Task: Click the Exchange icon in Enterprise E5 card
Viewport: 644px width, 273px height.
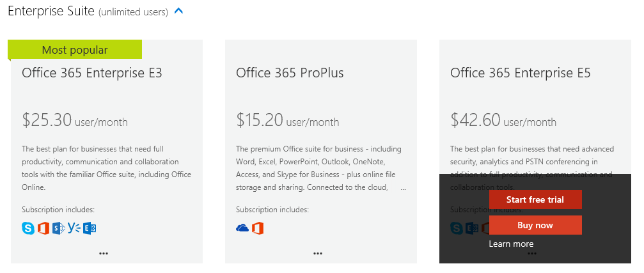Action: tap(472, 228)
